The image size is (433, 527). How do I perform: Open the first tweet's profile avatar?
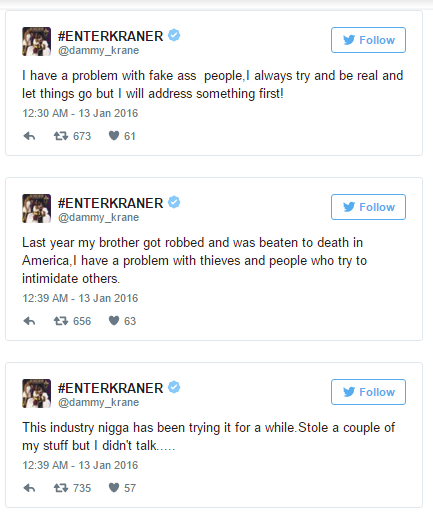click(x=37, y=41)
